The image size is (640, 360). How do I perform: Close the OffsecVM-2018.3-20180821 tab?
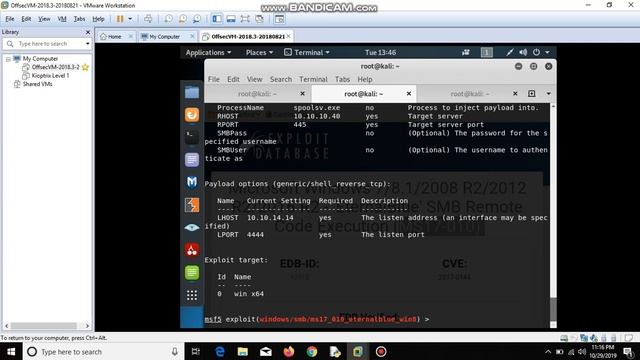pos(289,36)
